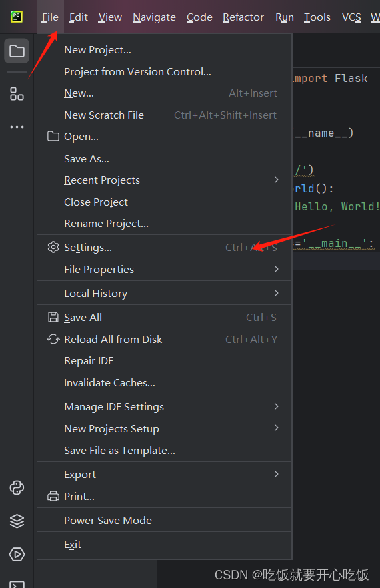Image resolution: width=380 pixels, height=588 pixels.
Task: Expand the Recent Projects submenu
Action: coord(165,180)
